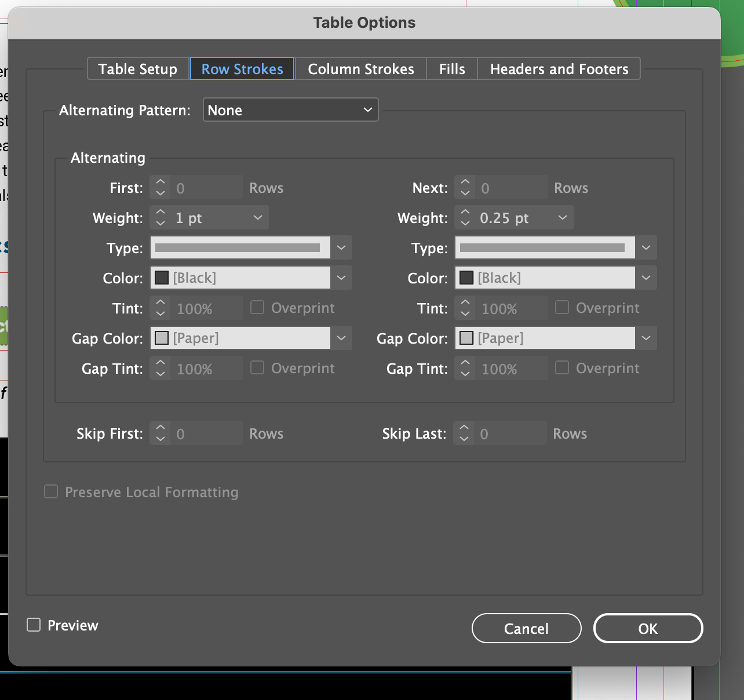Viewport: 744px width, 700px height.
Task: Expand the first Weight dropdown showing 1 pt
Action: 258,218
